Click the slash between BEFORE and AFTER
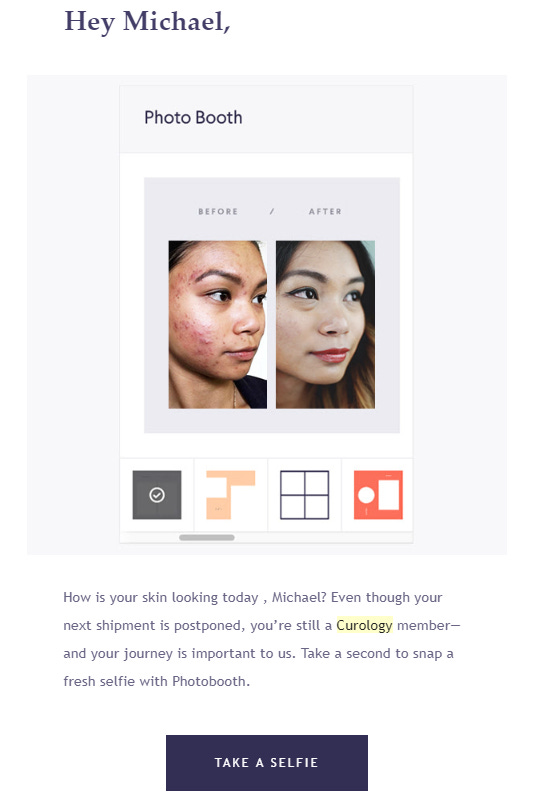The height and width of the screenshot is (808, 537). (272, 211)
